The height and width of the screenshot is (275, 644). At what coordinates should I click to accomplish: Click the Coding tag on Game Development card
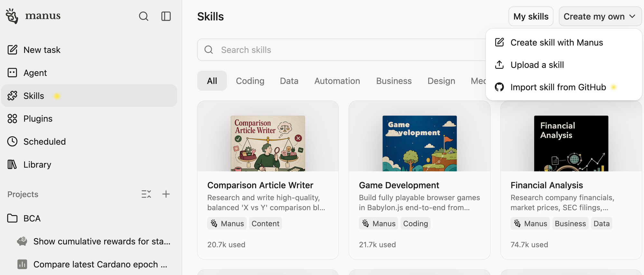tap(415, 224)
